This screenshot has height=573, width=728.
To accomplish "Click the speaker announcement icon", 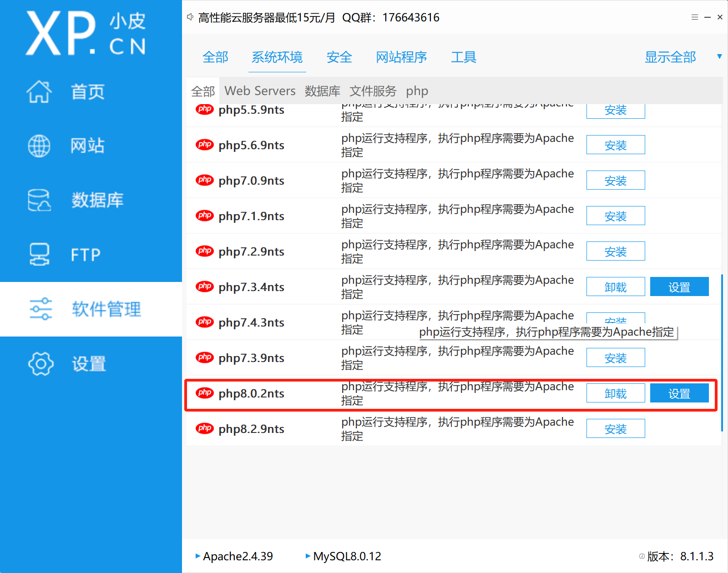I will [190, 17].
